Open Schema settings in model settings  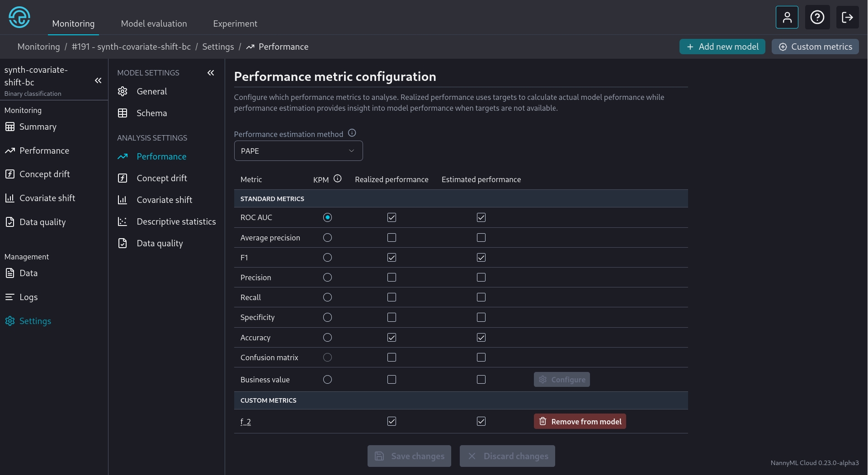(x=151, y=113)
